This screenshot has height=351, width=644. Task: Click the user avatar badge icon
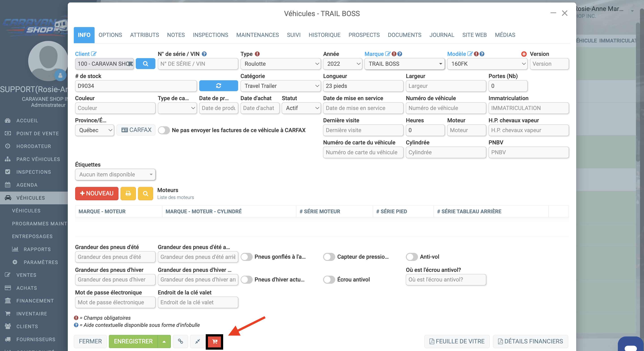tap(60, 75)
